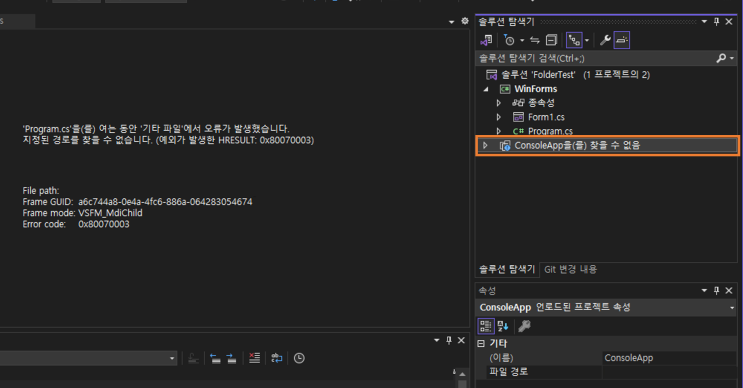This screenshot has width=743, height=388.
Task: Collapse all items in Solution Explorer
Action: (x=551, y=40)
